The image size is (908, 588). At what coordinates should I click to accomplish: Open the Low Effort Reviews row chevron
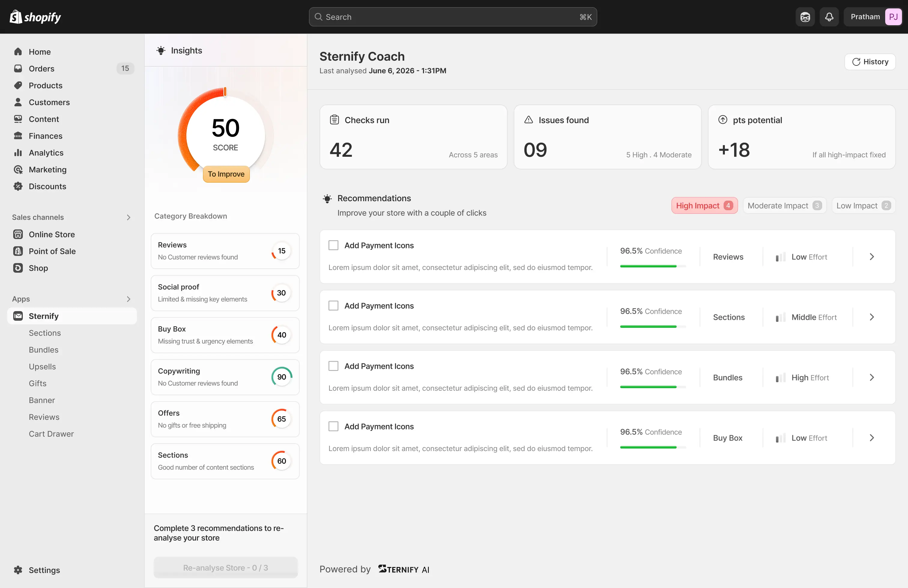point(872,256)
